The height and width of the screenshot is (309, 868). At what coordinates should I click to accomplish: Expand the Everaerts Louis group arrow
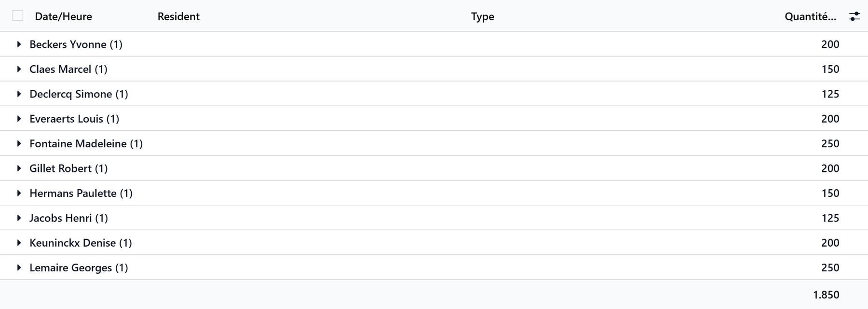(x=19, y=119)
